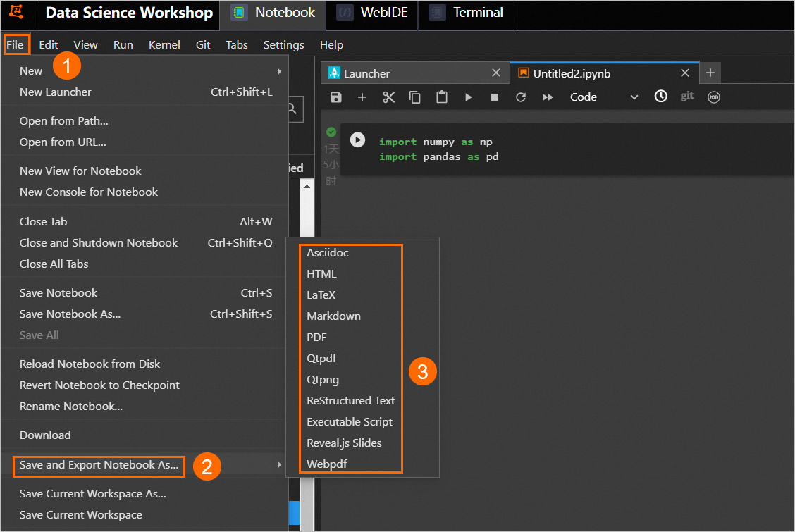Choose Close Tab

click(x=144, y=222)
